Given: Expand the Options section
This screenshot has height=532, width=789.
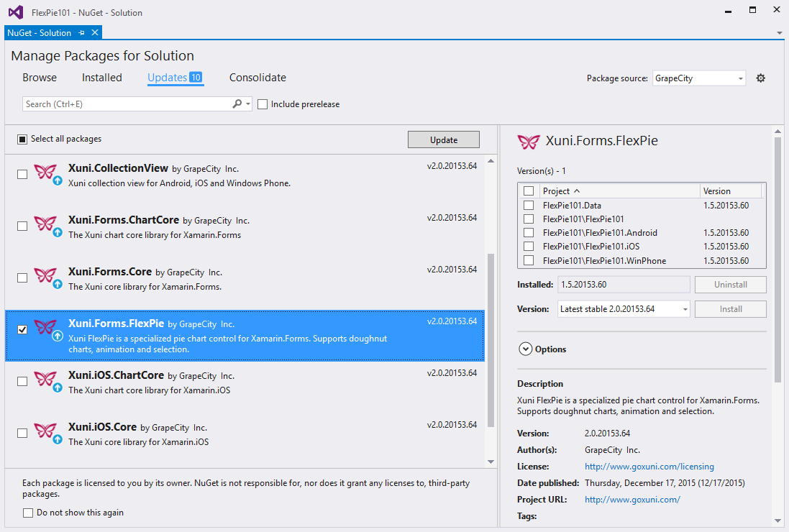Looking at the screenshot, I should pyautogui.click(x=525, y=349).
